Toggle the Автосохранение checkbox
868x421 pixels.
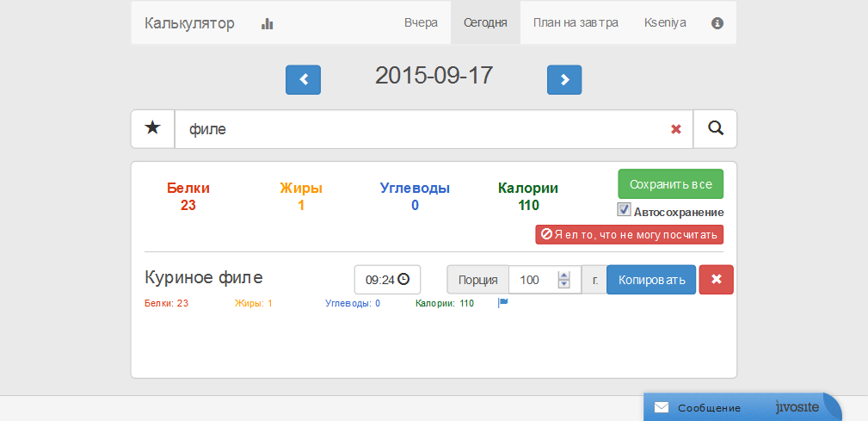point(624,210)
